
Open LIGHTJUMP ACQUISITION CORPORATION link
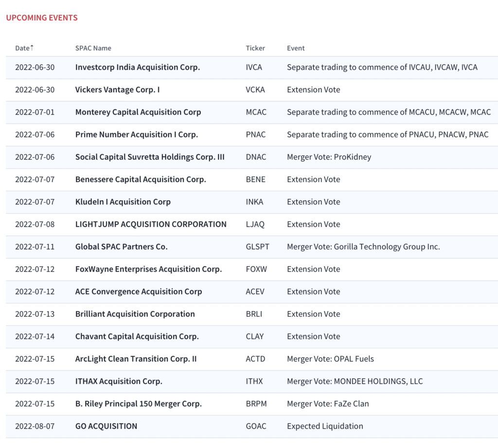151,224
